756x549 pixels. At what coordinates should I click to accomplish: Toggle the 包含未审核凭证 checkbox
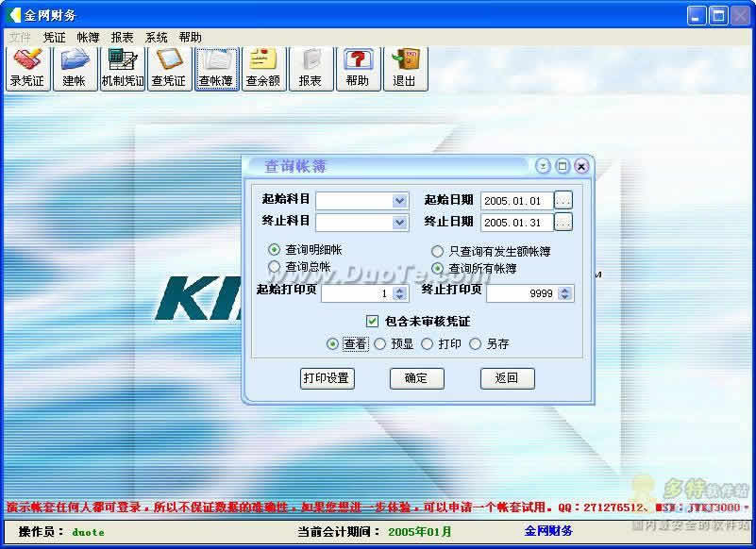pos(372,321)
